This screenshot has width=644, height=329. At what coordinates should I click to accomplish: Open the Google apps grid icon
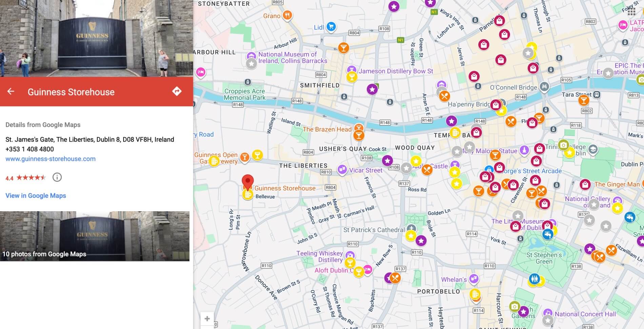tap(631, 12)
